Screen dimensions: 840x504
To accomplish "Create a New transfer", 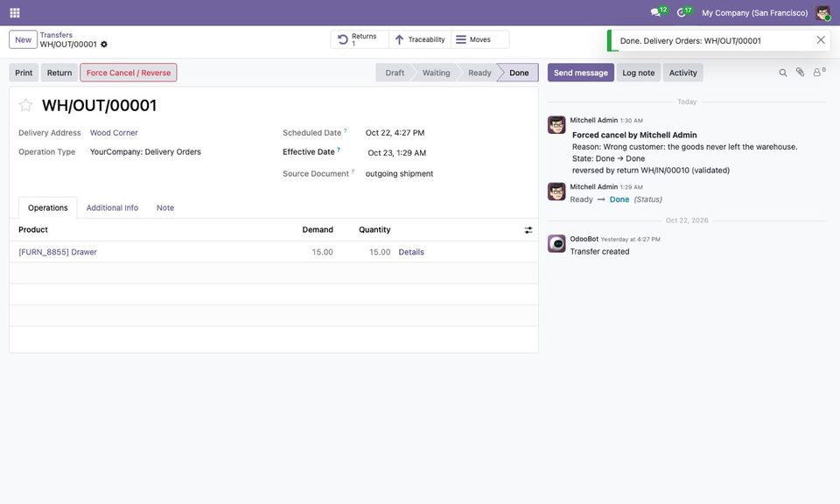I will pyautogui.click(x=23, y=39).
